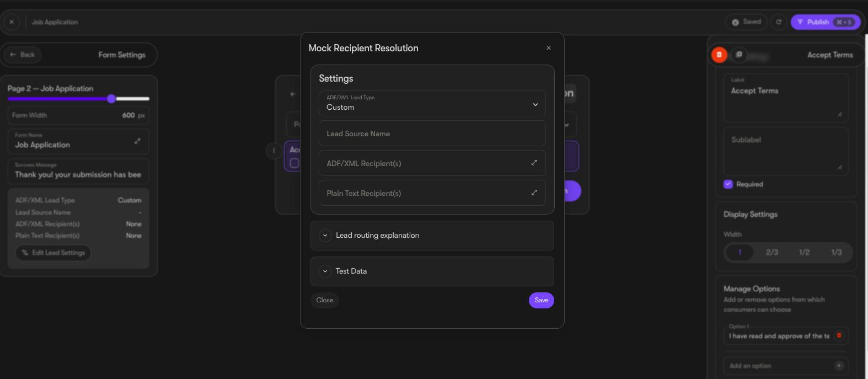The image size is (868, 379).
Task: Delete Option 1 with the red icon
Action: (x=839, y=335)
